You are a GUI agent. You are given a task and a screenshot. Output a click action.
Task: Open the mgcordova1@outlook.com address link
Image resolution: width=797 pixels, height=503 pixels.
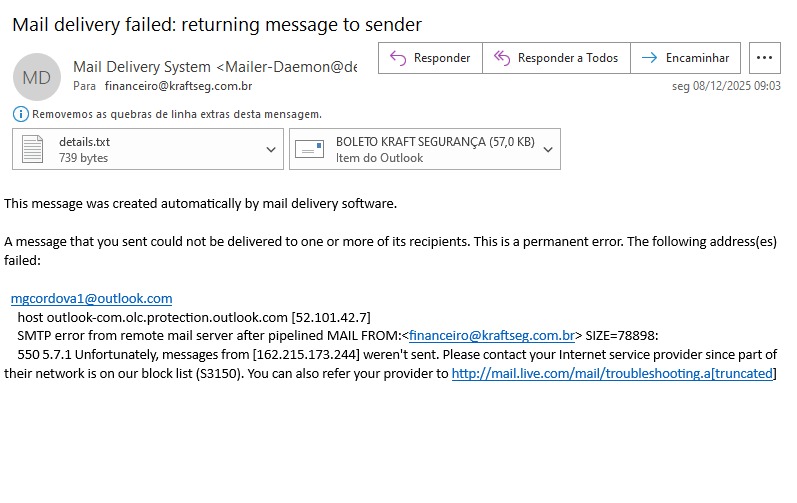91,298
